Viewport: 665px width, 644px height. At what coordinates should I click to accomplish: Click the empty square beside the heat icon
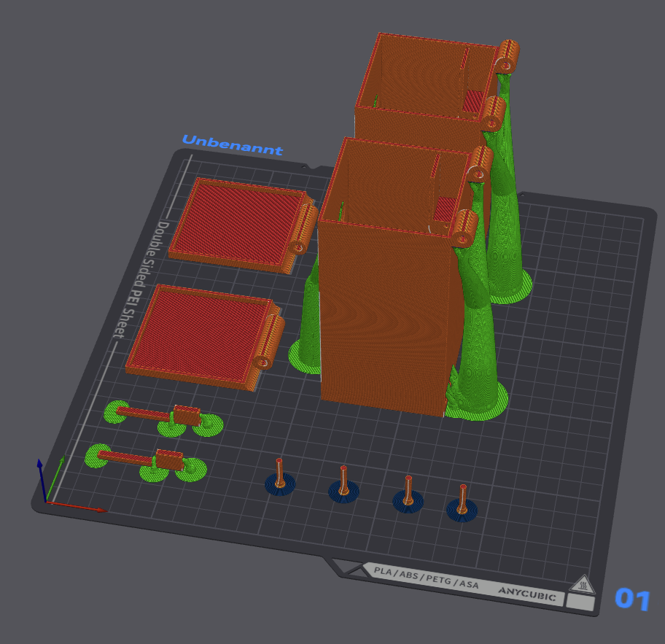[x=580, y=603]
